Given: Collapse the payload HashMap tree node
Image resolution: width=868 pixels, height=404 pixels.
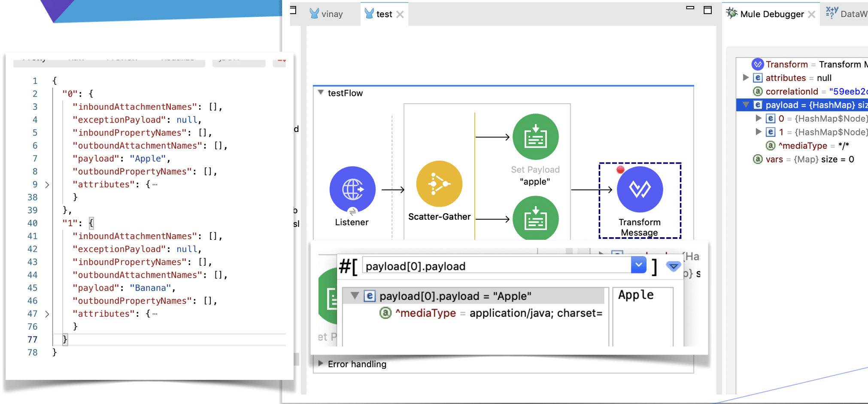Looking at the screenshot, I should pos(746,105).
